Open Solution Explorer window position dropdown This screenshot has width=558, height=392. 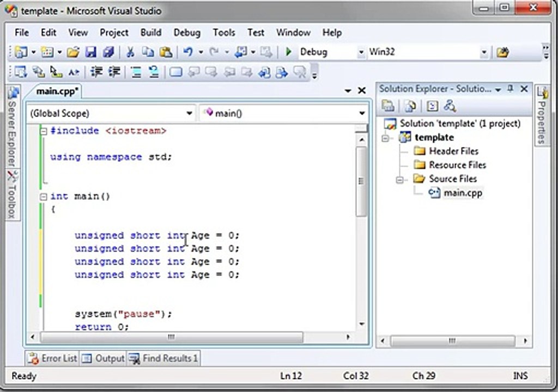click(498, 89)
